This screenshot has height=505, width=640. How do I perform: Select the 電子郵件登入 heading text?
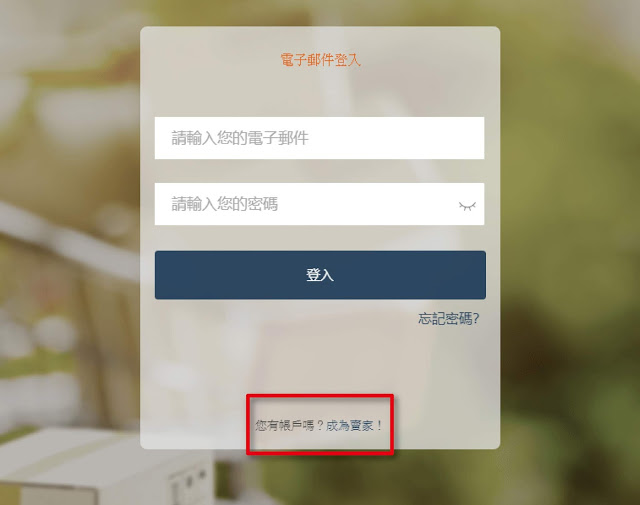pos(320,60)
